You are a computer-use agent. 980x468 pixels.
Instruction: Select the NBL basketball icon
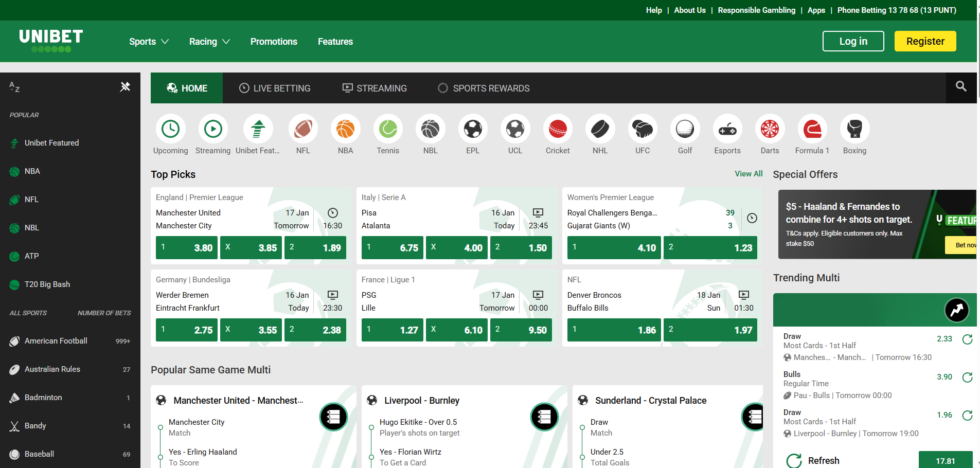[430, 129]
